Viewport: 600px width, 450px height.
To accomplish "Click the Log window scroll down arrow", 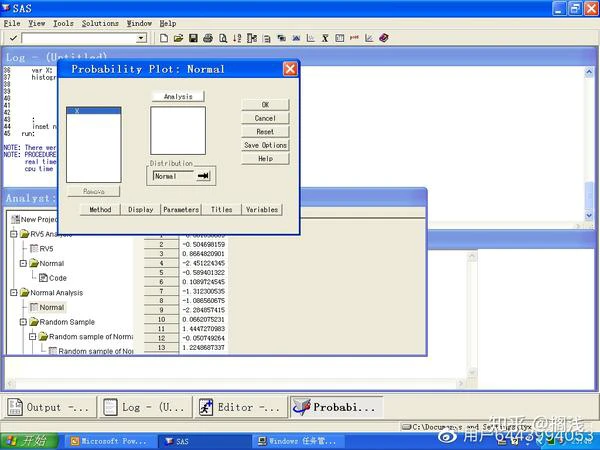I will click(589, 216).
